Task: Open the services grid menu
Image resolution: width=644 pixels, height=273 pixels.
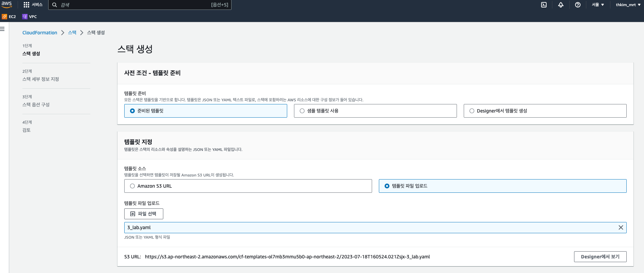Action: pyautogui.click(x=33, y=5)
